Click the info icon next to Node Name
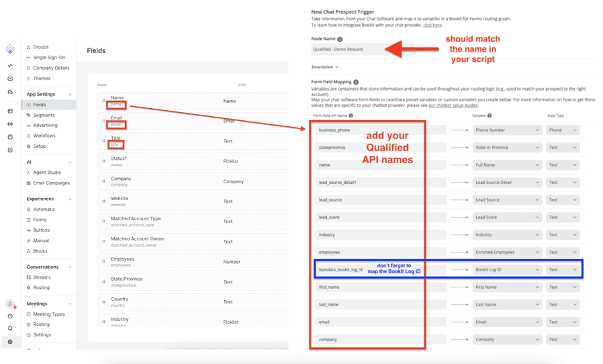 point(340,39)
